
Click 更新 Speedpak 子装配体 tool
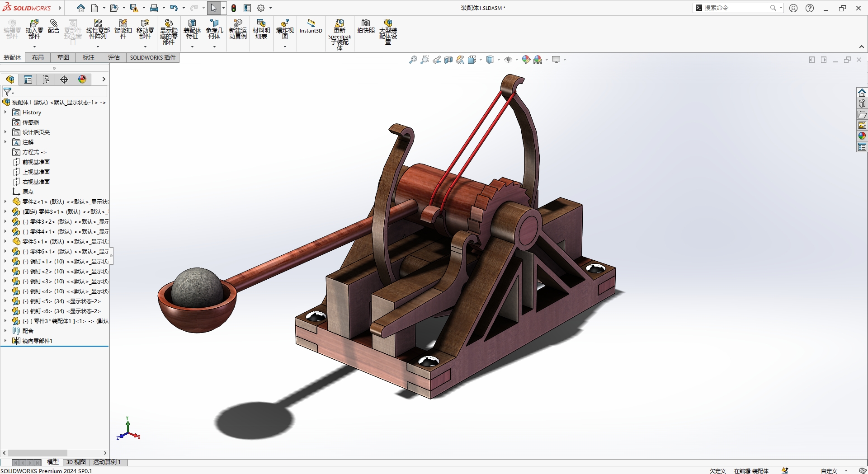pos(340,35)
